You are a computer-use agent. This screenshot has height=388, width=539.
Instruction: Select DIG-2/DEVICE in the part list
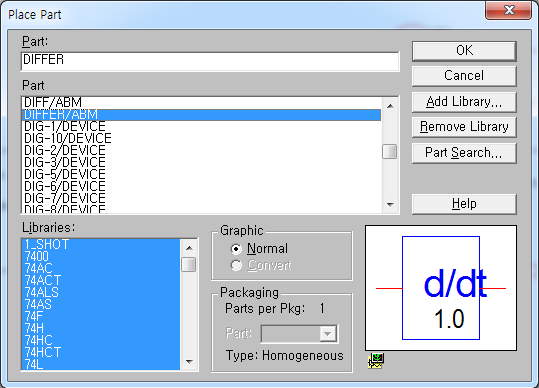(202, 151)
